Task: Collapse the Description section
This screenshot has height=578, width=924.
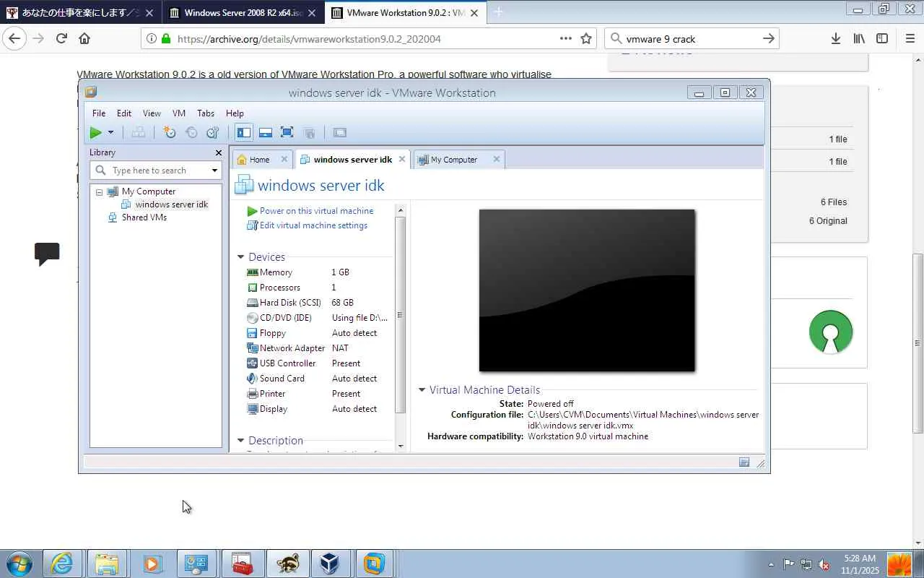Action: [x=241, y=441]
